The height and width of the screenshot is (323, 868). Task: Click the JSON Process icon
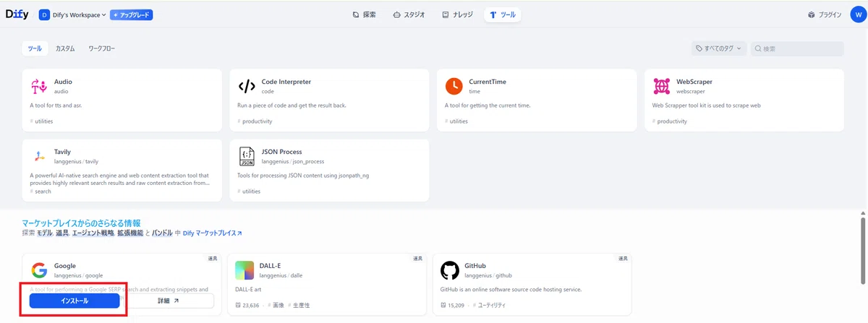[x=247, y=156]
